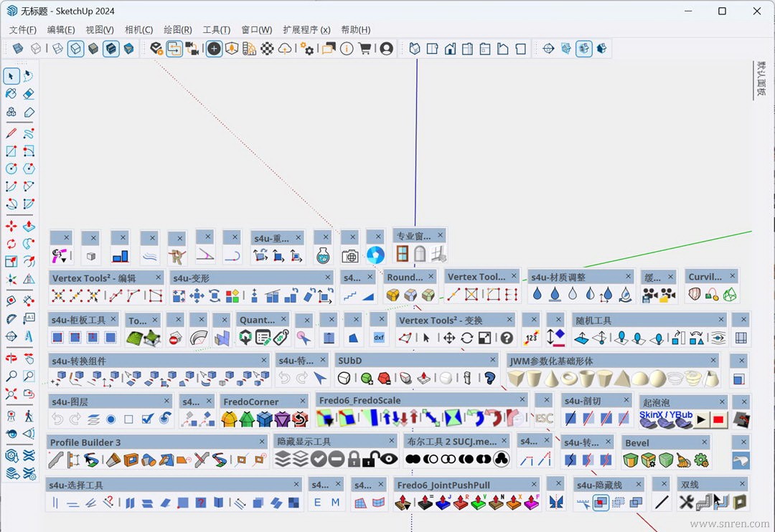Image resolution: width=775 pixels, height=532 pixels.
Task: Close the SUbD toolbar
Action: [493, 359]
